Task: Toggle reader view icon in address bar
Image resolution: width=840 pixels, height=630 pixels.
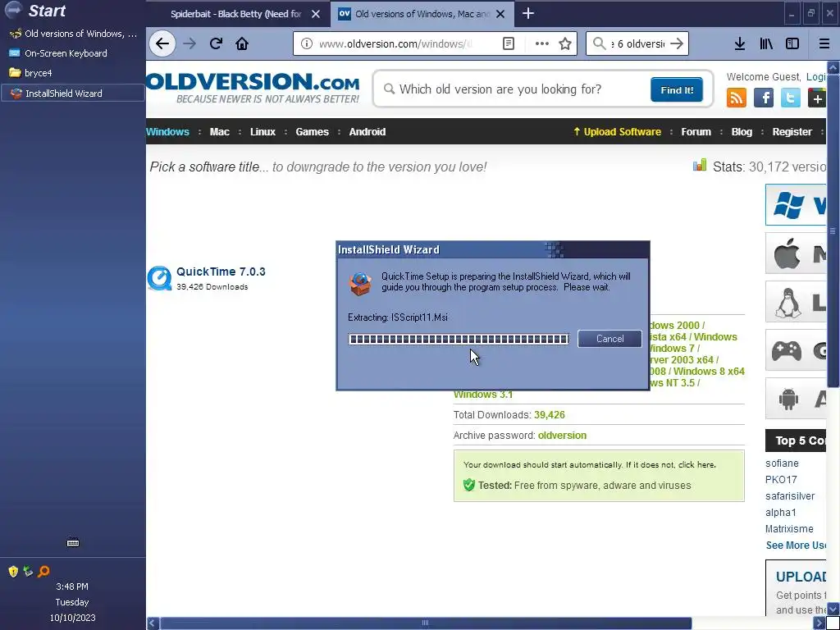Action: (x=509, y=43)
